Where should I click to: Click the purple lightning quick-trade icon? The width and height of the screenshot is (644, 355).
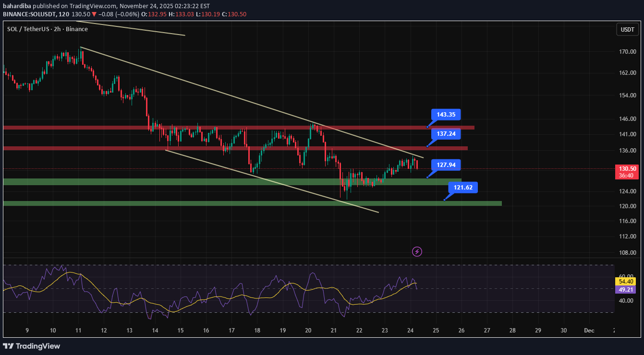point(417,251)
